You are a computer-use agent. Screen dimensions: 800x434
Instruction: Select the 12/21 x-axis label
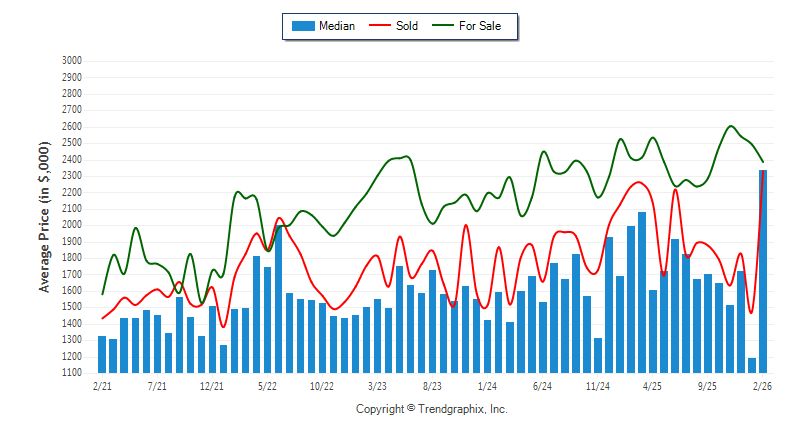click(x=212, y=385)
